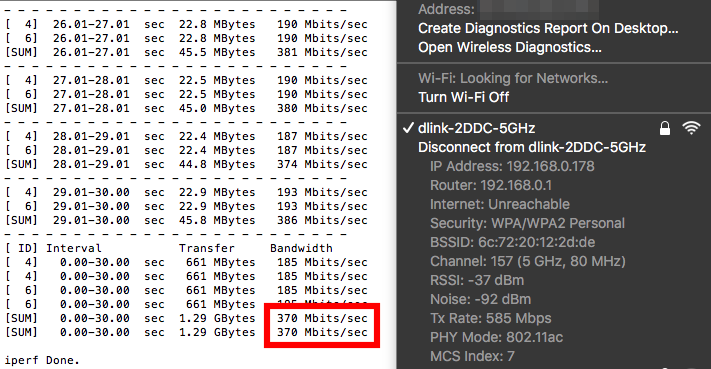711x369 pixels.
Task: Click the Channel: 157 (5 GHz, 80 MHz) line
Action: pyautogui.click(x=528, y=262)
